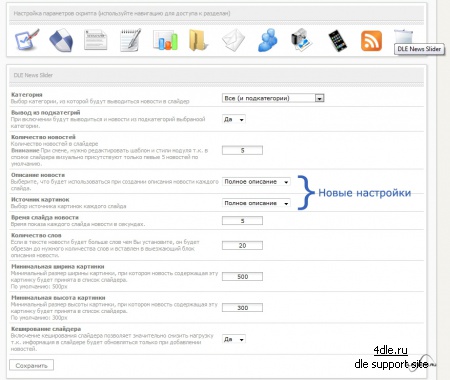Focus the minimum image height field 300
This screenshot has width=450, height=380.
pos(242,308)
